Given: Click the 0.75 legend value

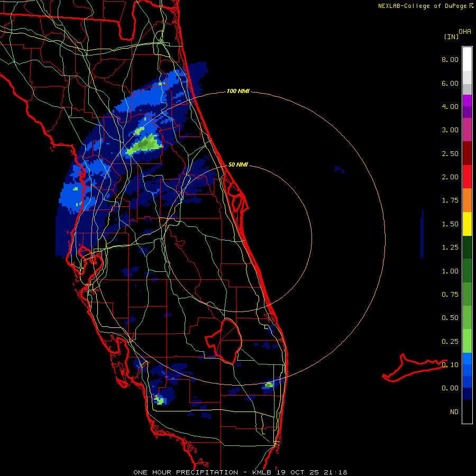Looking at the screenshot, I should 450,295.
